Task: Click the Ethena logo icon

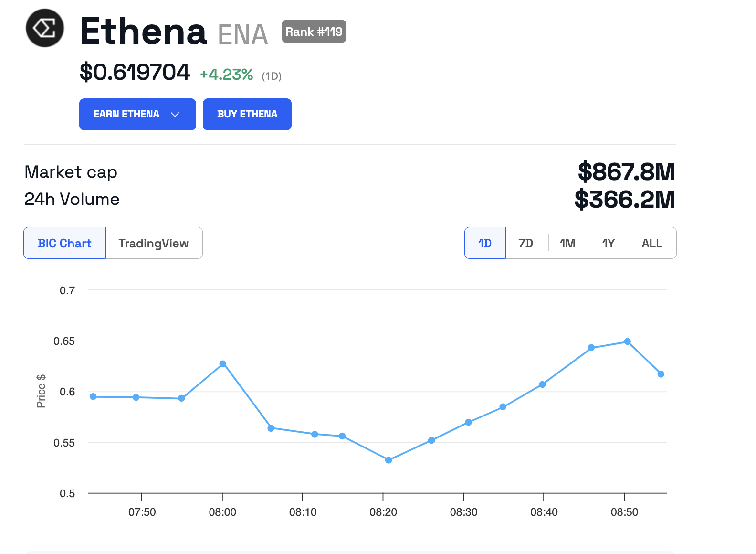Action: 44,28
